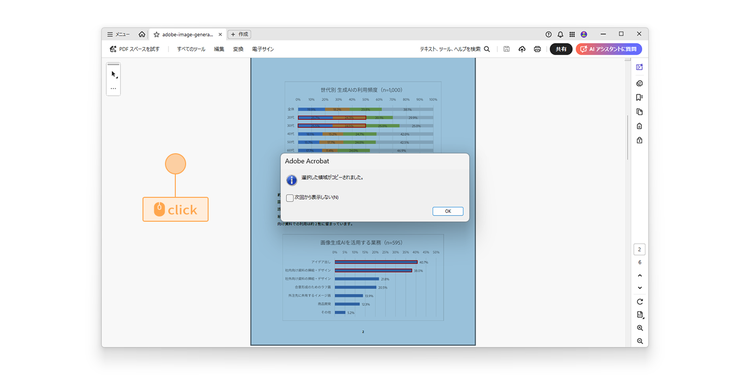Viewport: 750px width, 375px height.
Task: Maximize the Acrobat window
Action: click(621, 34)
